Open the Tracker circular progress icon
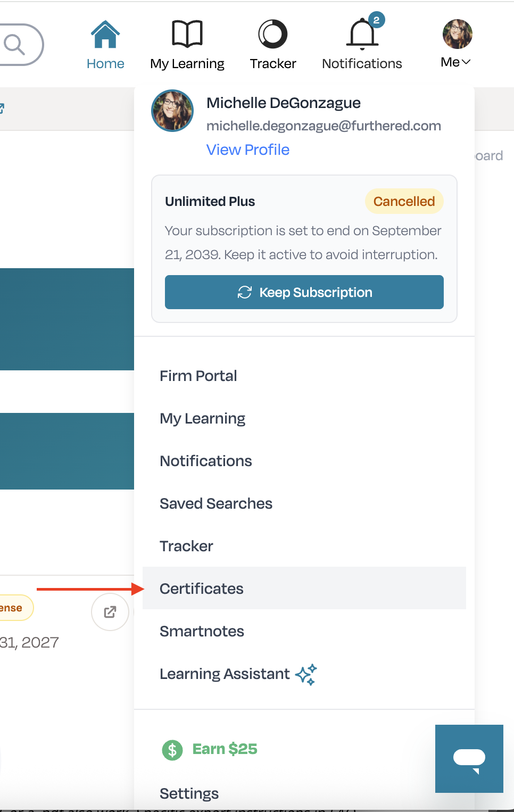Viewport: 514px width, 812px height. (x=273, y=34)
